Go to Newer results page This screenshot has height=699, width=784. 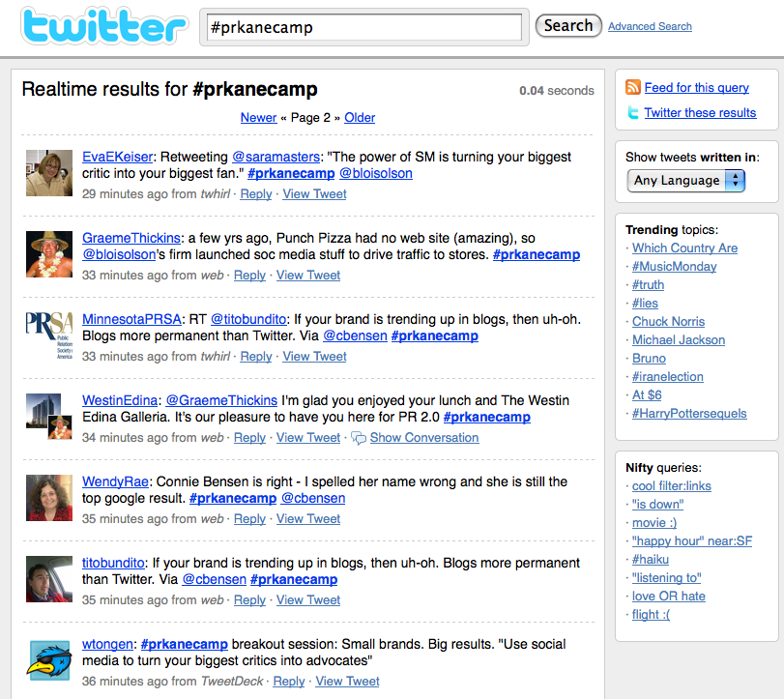[258, 118]
